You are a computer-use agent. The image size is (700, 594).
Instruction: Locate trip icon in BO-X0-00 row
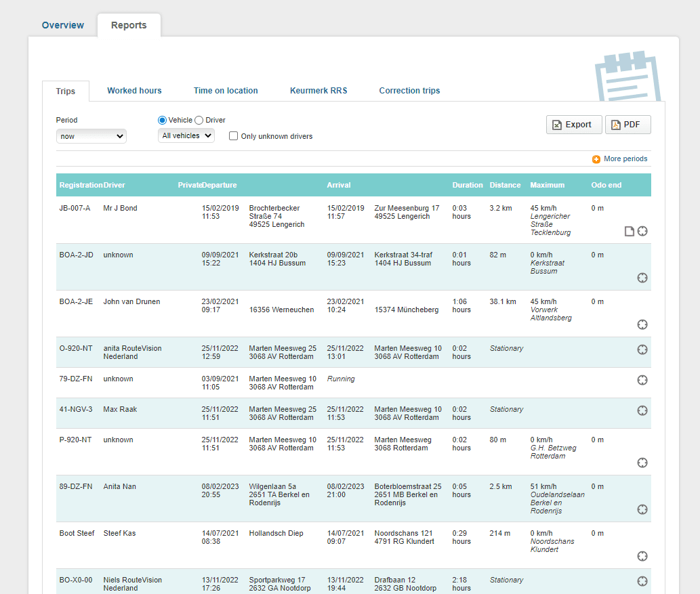[642, 581]
